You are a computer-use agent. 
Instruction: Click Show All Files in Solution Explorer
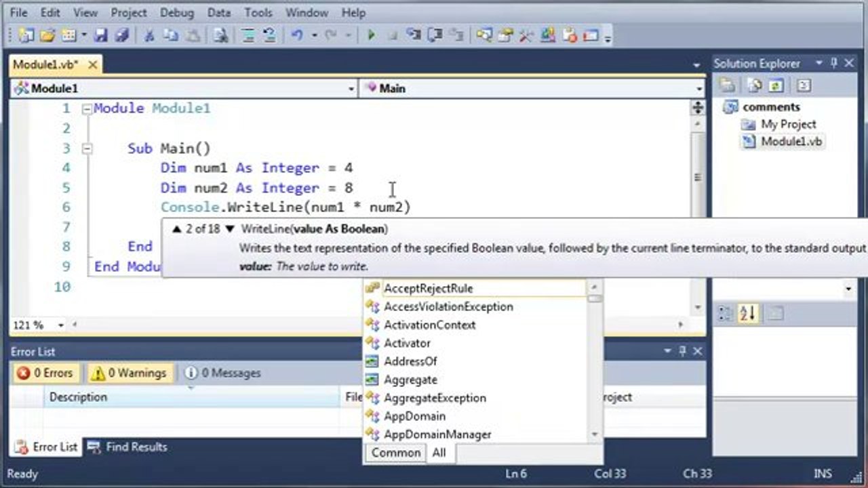[x=754, y=85]
